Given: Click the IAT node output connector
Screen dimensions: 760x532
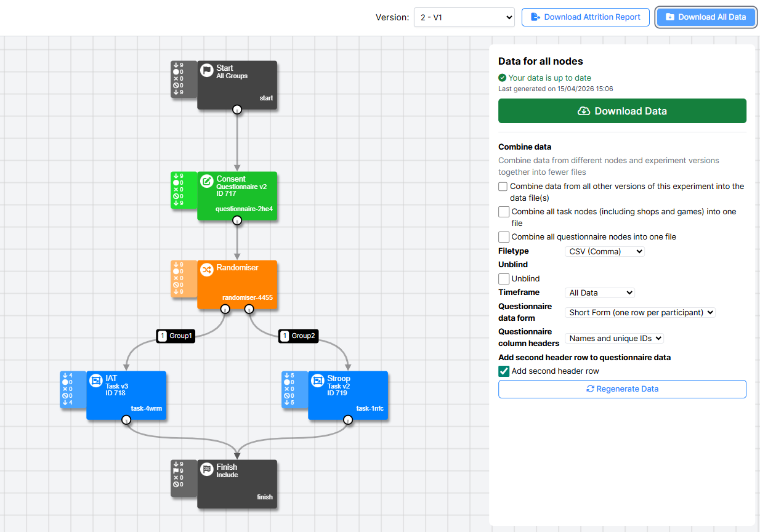Looking at the screenshot, I should point(126,420).
